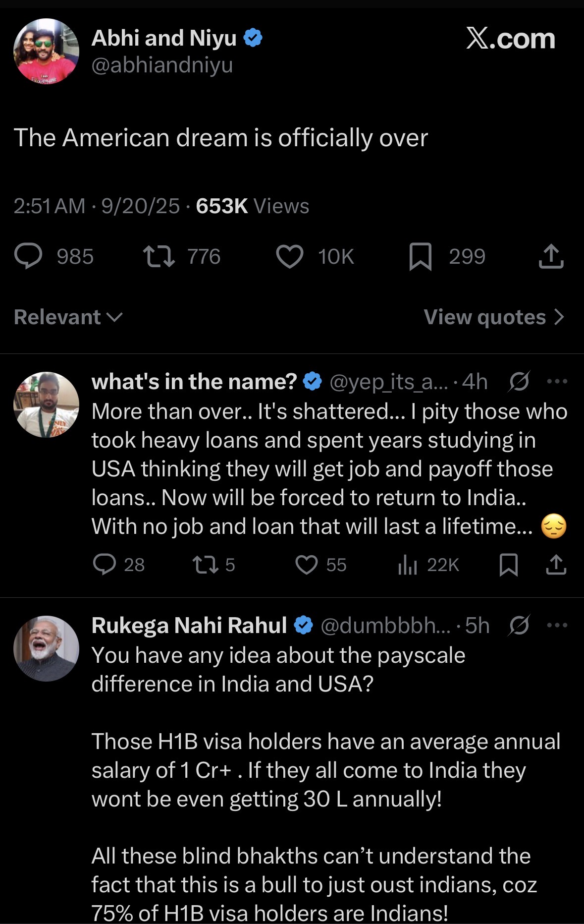Repost the American dream post
Screen dimensions: 584x924
(x=159, y=257)
